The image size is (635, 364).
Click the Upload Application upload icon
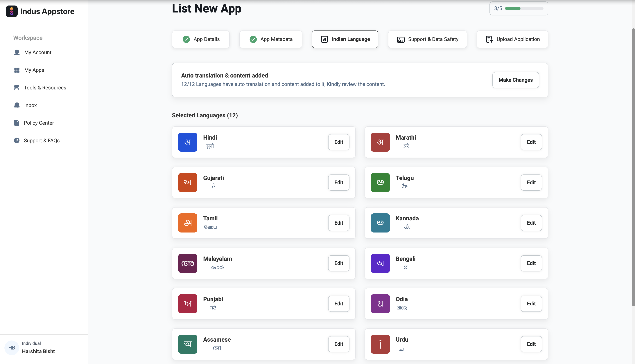tap(489, 39)
